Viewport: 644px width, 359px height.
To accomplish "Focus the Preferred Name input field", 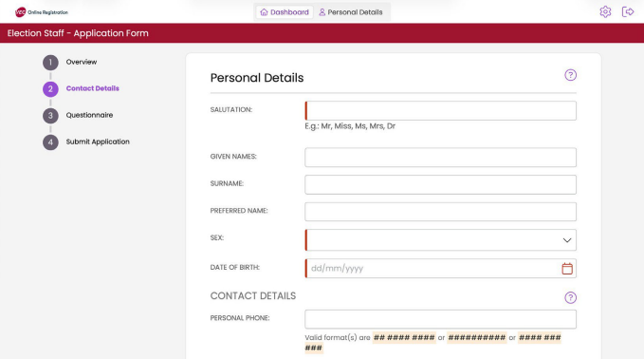I will (x=440, y=212).
